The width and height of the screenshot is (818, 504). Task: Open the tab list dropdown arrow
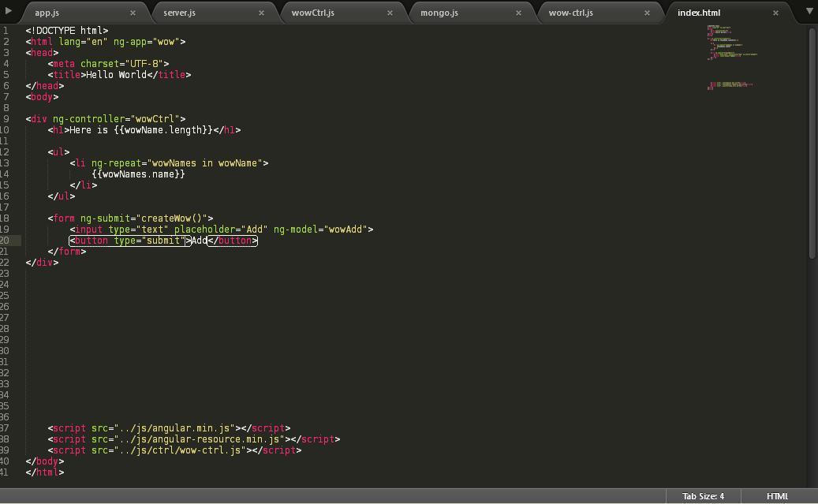(x=809, y=11)
